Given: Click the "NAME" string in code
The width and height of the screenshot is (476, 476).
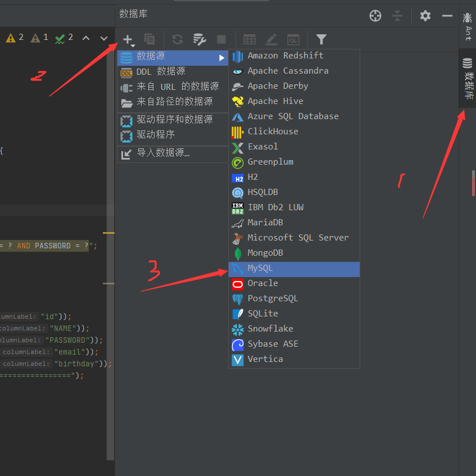Looking at the screenshot, I should coord(63,328).
